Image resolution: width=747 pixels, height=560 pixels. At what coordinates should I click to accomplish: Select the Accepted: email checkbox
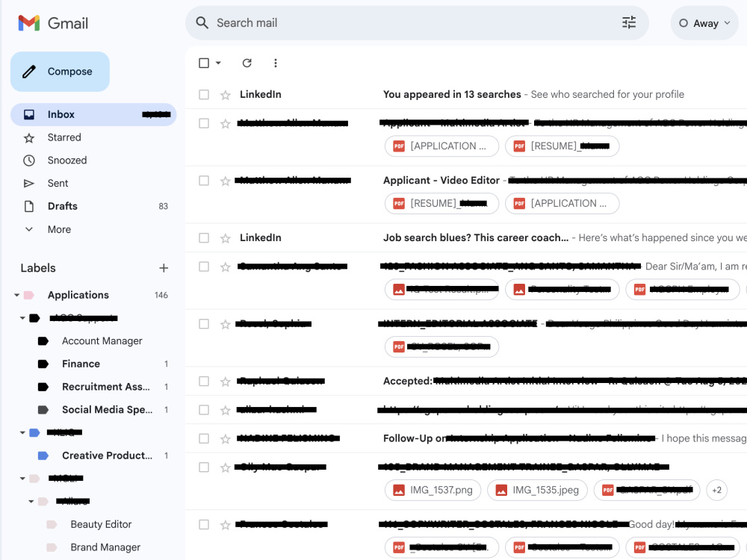[204, 381]
